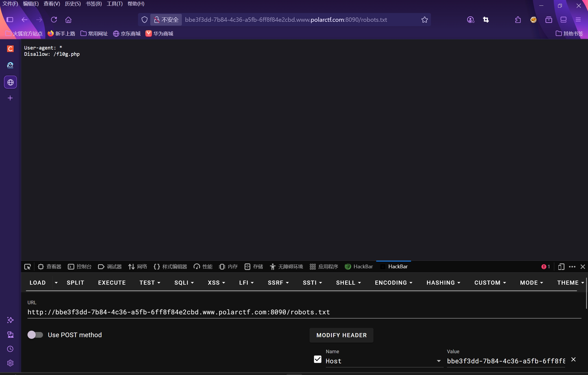Click the MODIFY HEADER button

pos(341,335)
